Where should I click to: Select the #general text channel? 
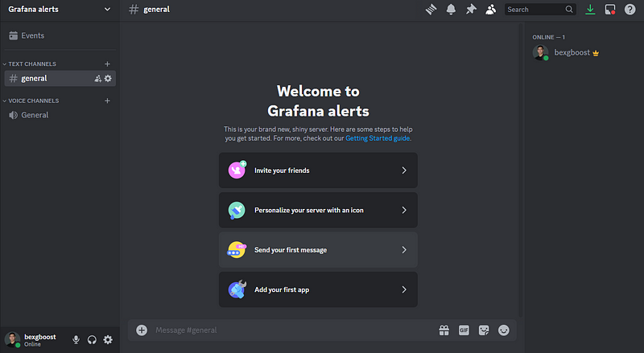click(x=60, y=78)
